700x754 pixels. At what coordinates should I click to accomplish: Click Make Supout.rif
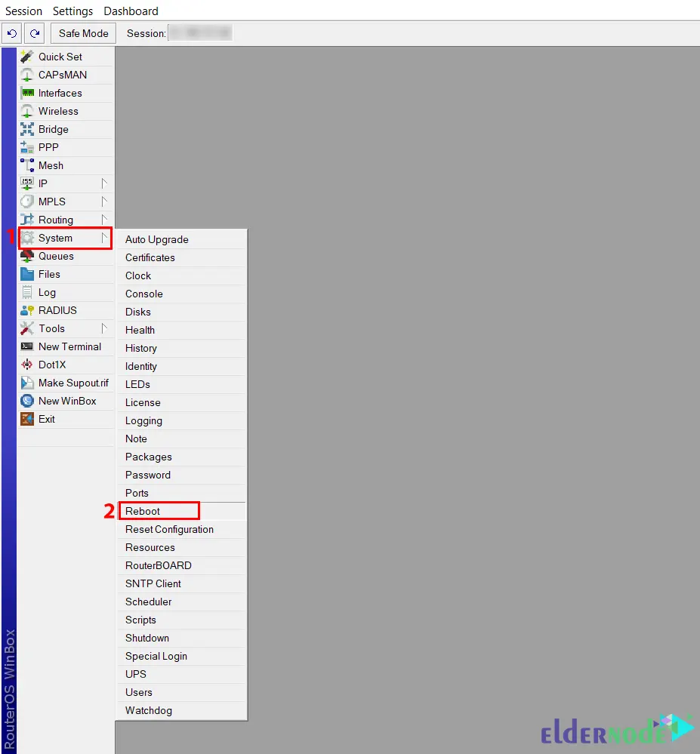[x=72, y=383]
